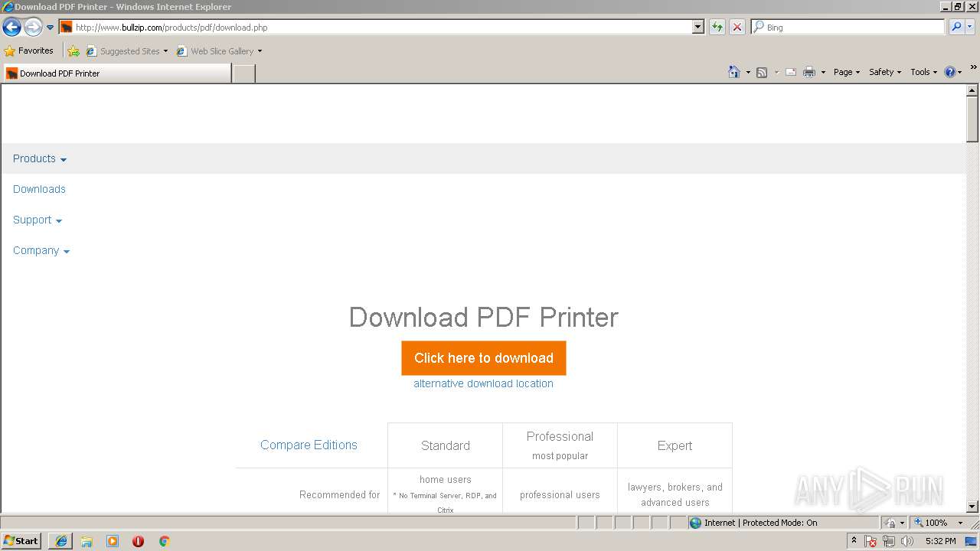980x551 pixels.
Task: Open a new blank tab
Action: pos(243,73)
